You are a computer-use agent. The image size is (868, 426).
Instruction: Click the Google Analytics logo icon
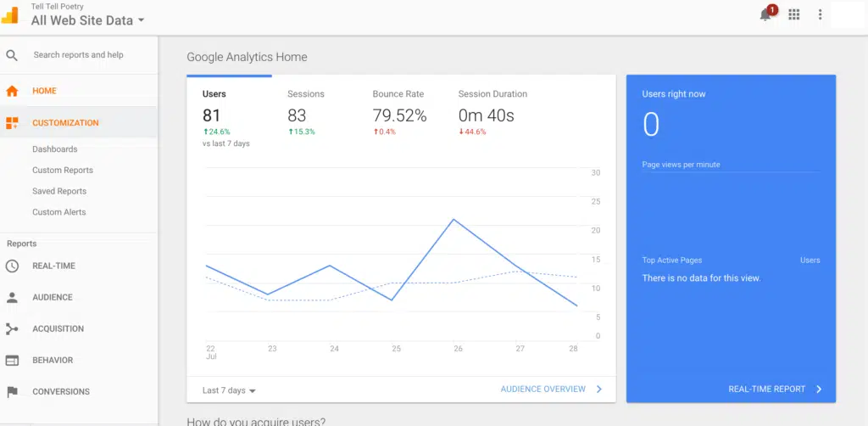coord(12,14)
